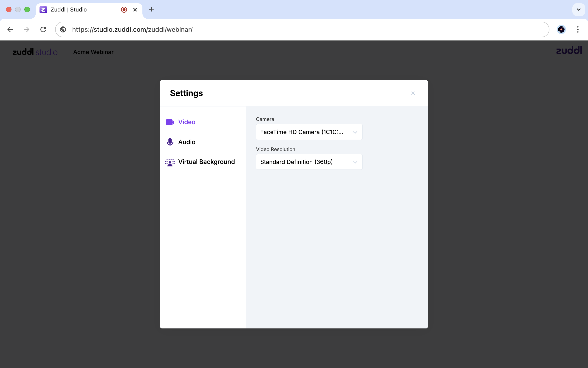The image size is (588, 368).
Task: Close the Settings dialog
Action: click(413, 93)
